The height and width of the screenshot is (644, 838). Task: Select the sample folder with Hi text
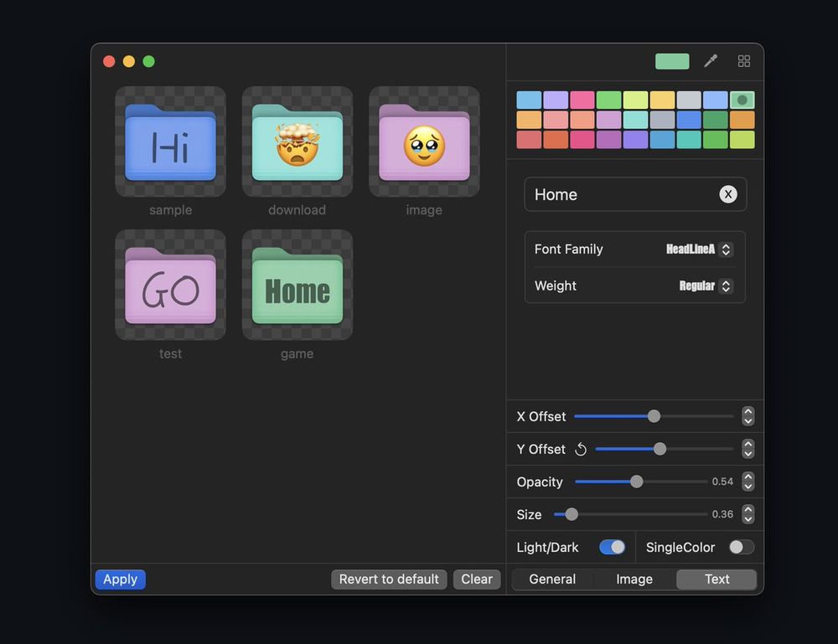[170, 142]
